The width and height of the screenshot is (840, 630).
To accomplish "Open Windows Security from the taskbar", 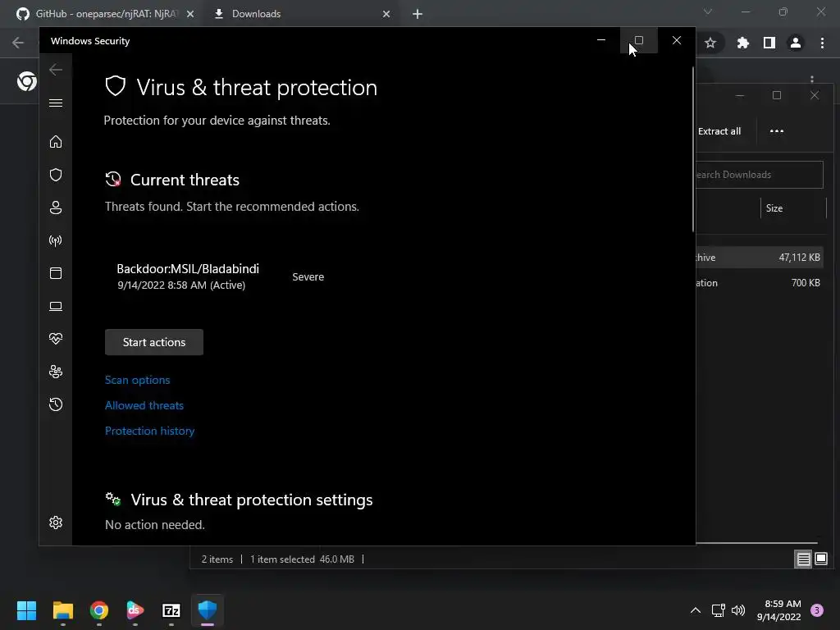I will (208, 610).
